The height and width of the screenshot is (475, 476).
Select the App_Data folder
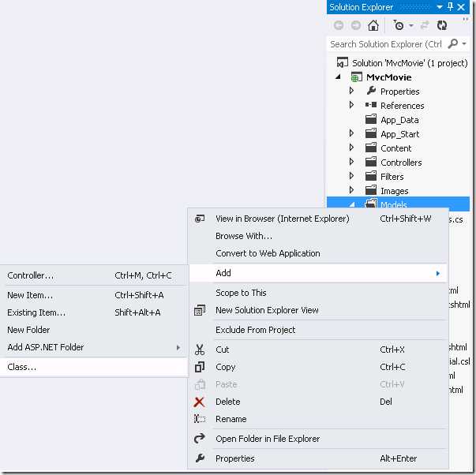coord(399,120)
